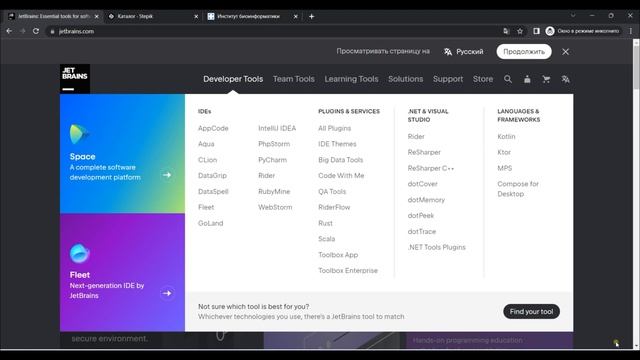Click the Продолжить button
Viewport: 640px width, 360px height.
(x=524, y=52)
